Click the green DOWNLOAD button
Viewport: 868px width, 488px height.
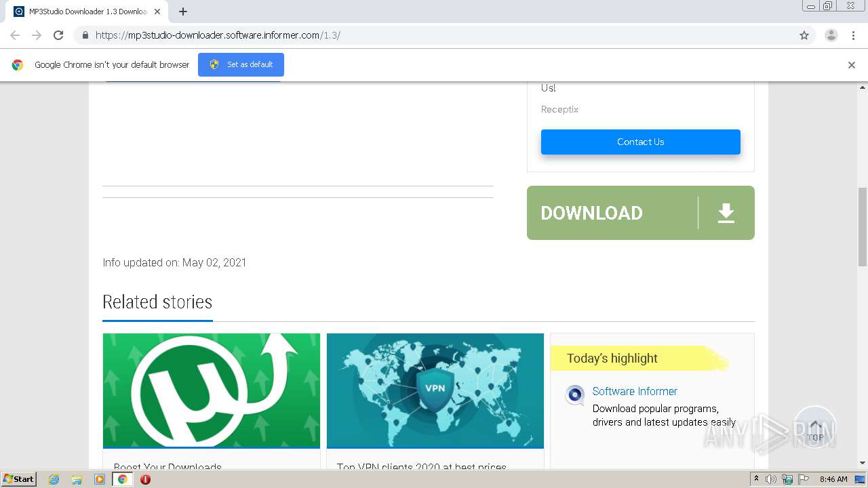tap(641, 213)
